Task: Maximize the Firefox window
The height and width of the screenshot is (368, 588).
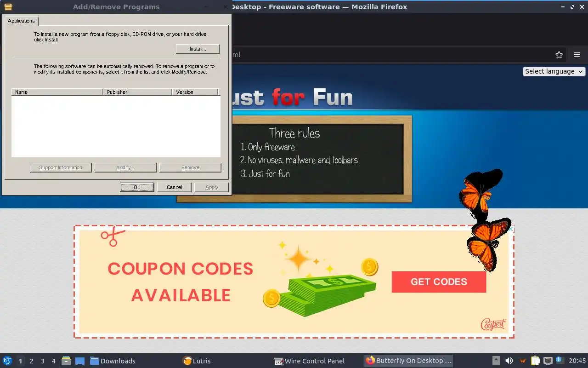Action: [572, 6]
